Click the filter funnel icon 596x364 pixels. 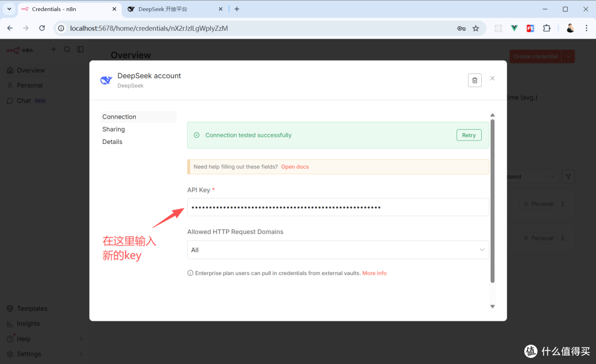(568, 176)
